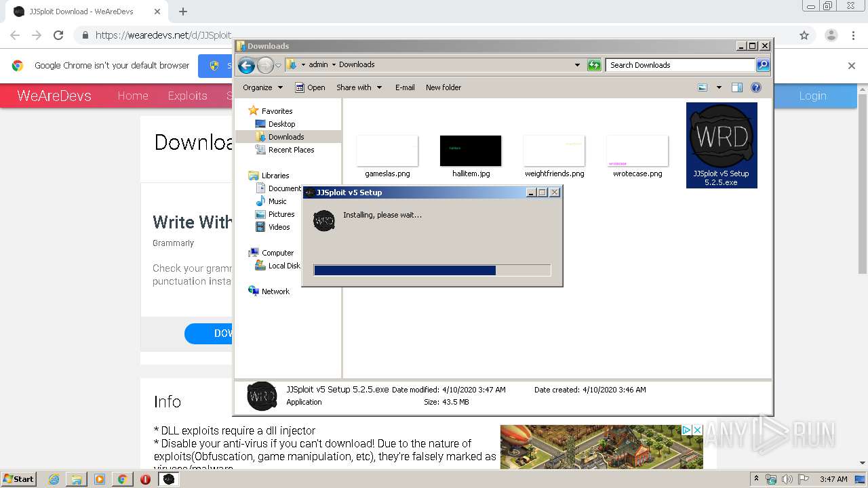Select Music library in the navigation pane
Screen dimensions: 868x488
271,201
